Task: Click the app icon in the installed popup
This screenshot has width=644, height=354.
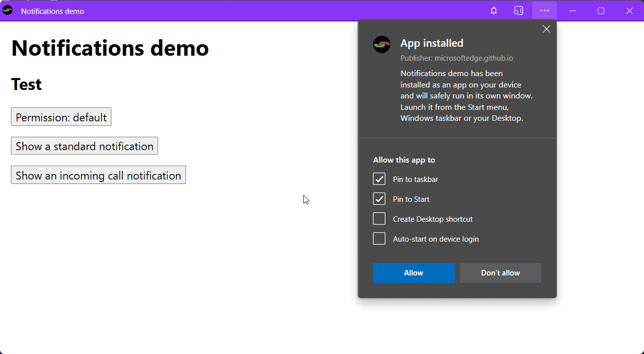Action: pyautogui.click(x=382, y=45)
